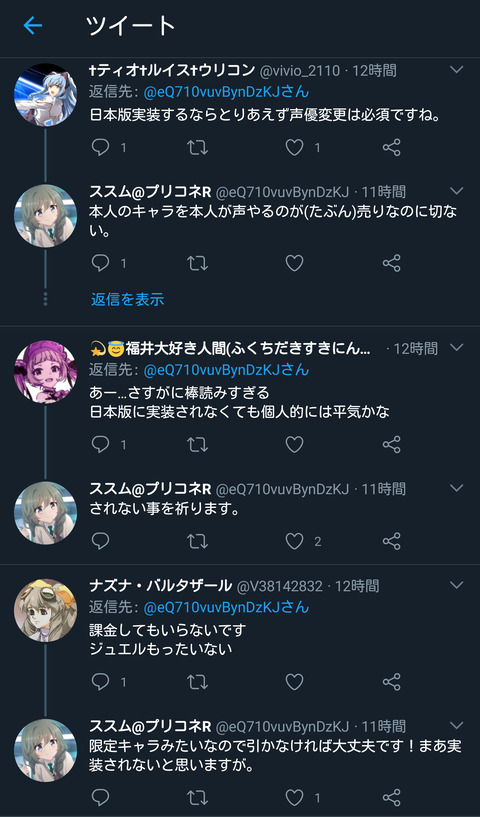Retweet the vivio_2110 reply

(198, 147)
